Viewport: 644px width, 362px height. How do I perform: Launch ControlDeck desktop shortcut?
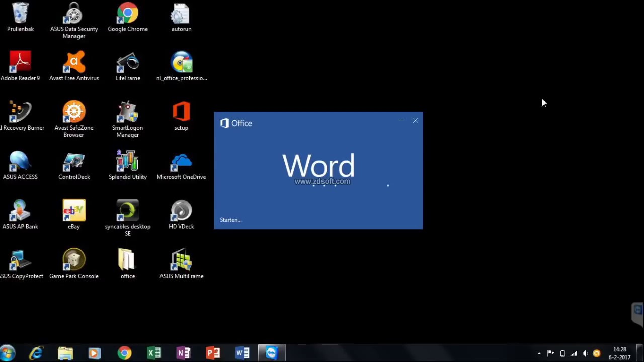click(74, 165)
